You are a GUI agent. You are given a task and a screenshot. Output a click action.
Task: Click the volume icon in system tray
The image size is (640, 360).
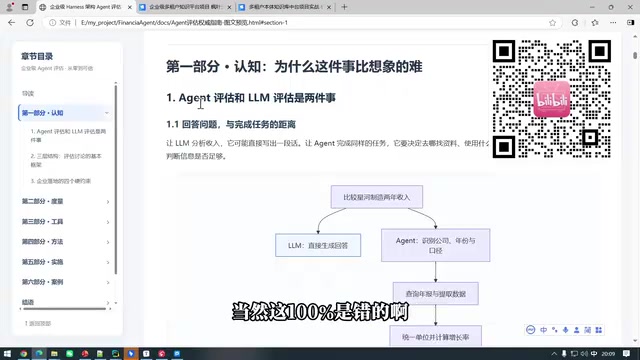584,353
